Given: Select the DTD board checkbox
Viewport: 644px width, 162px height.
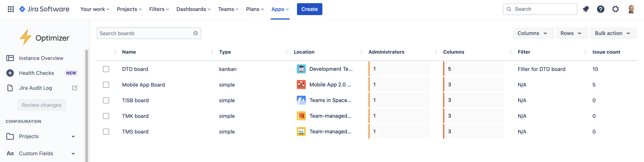Looking at the screenshot, I should 106,69.
